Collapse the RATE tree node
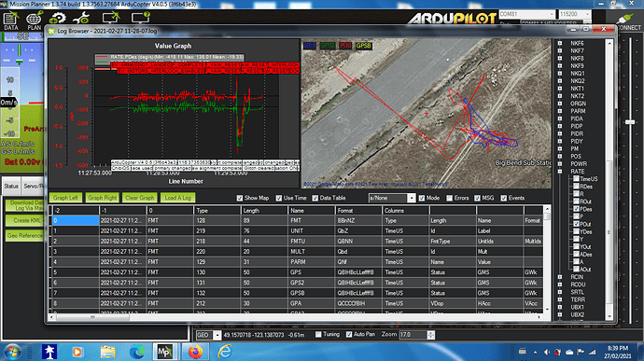This screenshot has width=644, height=361. [560, 172]
